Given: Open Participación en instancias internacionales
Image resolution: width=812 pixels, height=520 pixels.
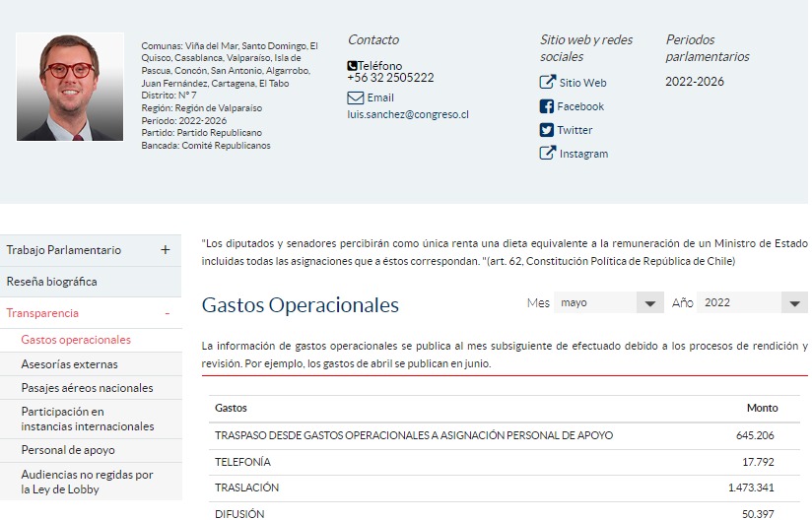Looking at the screenshot, I should coord(88,419).
